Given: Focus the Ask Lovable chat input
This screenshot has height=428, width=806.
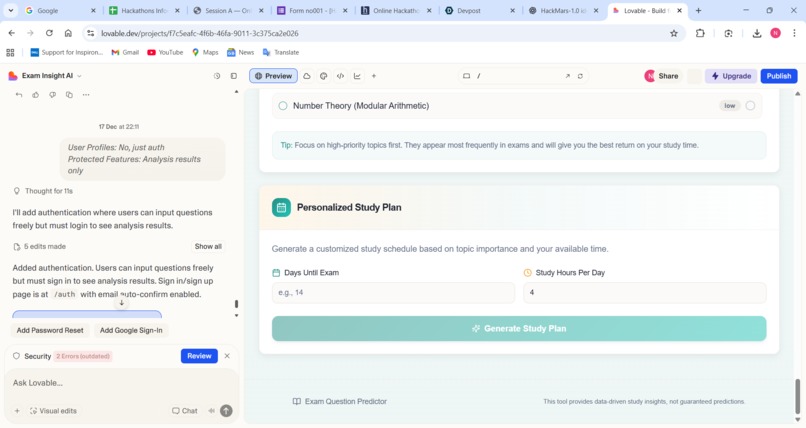Looking at the screenshot, I should coord(121,383).
